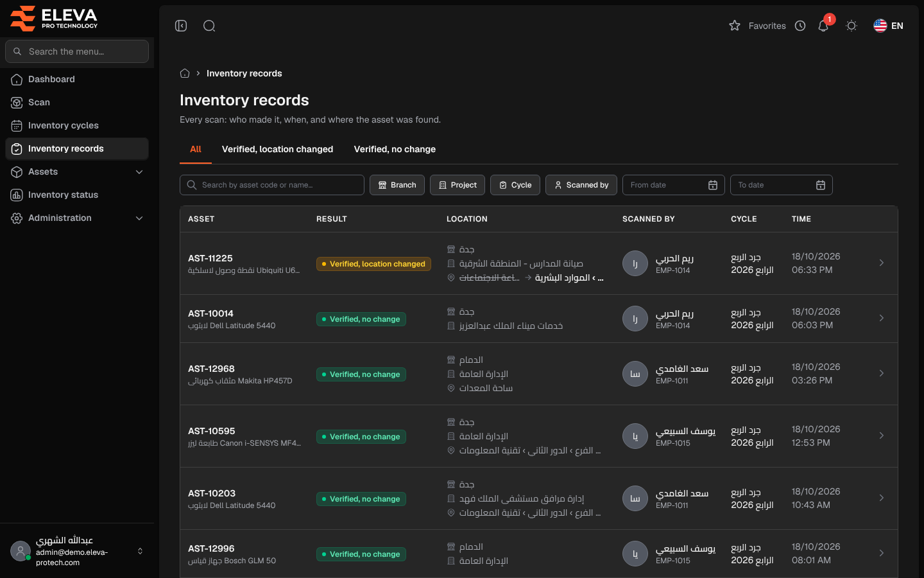Open the Scanned by filter

[581, 185]
